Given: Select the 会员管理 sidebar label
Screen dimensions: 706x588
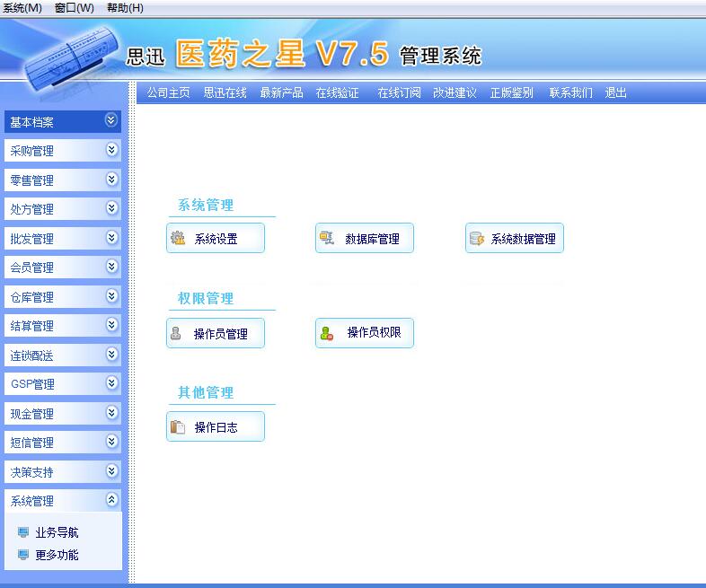Looking at the screenshot, I should click(x=31, y=268).
